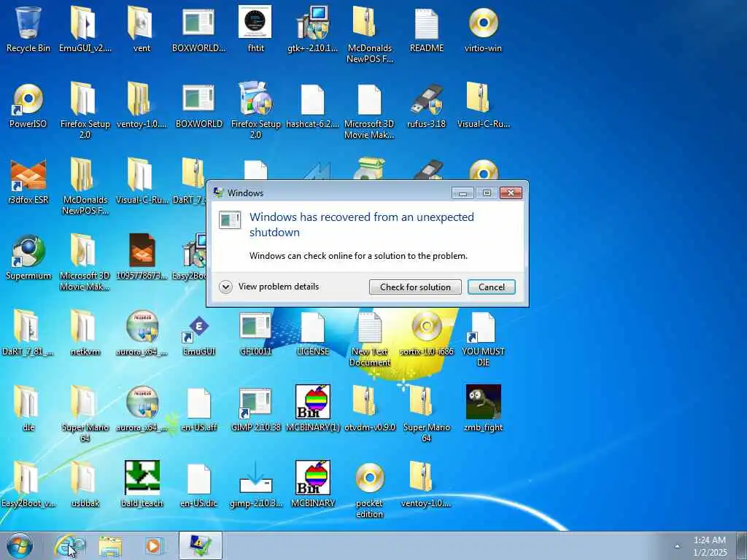This screenshot has height=560, width=747.
Task: Select the fhtit image icon
Action: point(255,22)
